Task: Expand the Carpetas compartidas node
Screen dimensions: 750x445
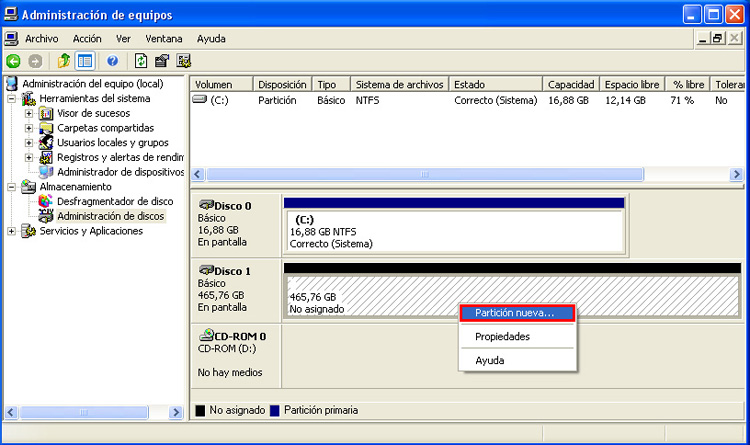Action: [x=29, y=129]
